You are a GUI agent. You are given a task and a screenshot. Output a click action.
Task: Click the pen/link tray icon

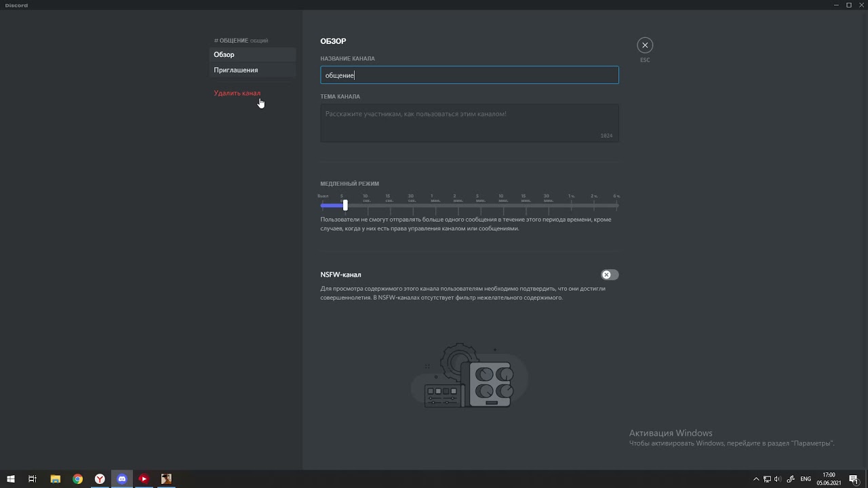coord(790,479)
